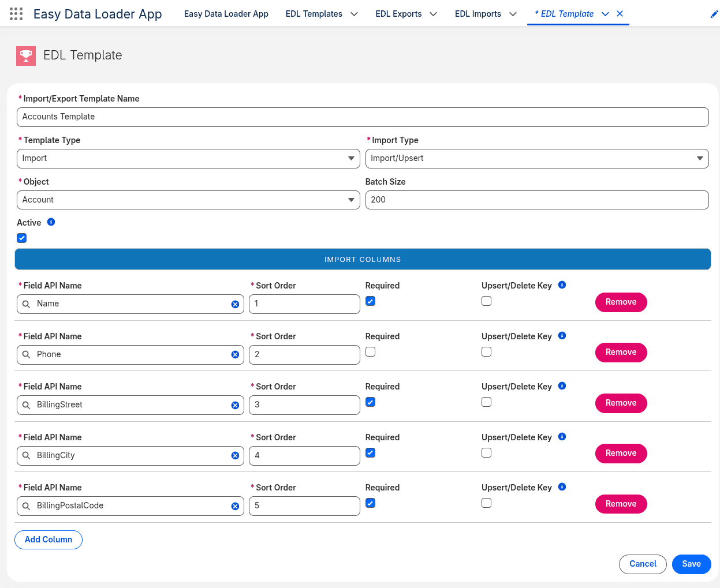Open the EDL Imports tab
The height and width of the screenshot is (588, 720).
pyautogui.click(x=478, y=14)
